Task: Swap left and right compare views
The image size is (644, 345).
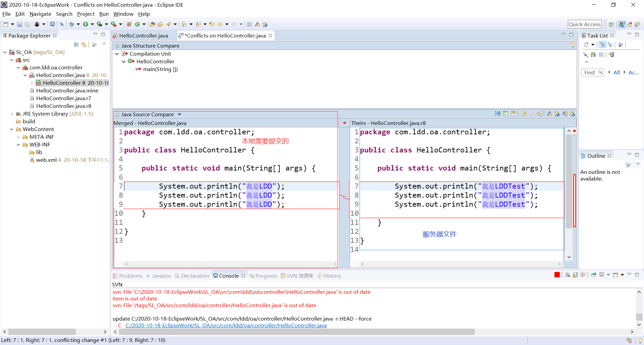Action: point(513,114)
